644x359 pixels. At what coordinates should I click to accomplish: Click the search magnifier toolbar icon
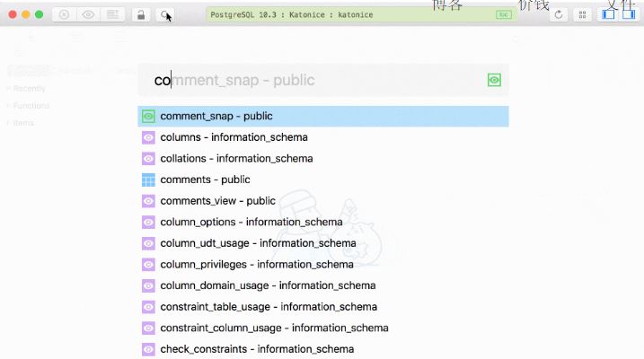pyautogui.click(x=164, y=15)
